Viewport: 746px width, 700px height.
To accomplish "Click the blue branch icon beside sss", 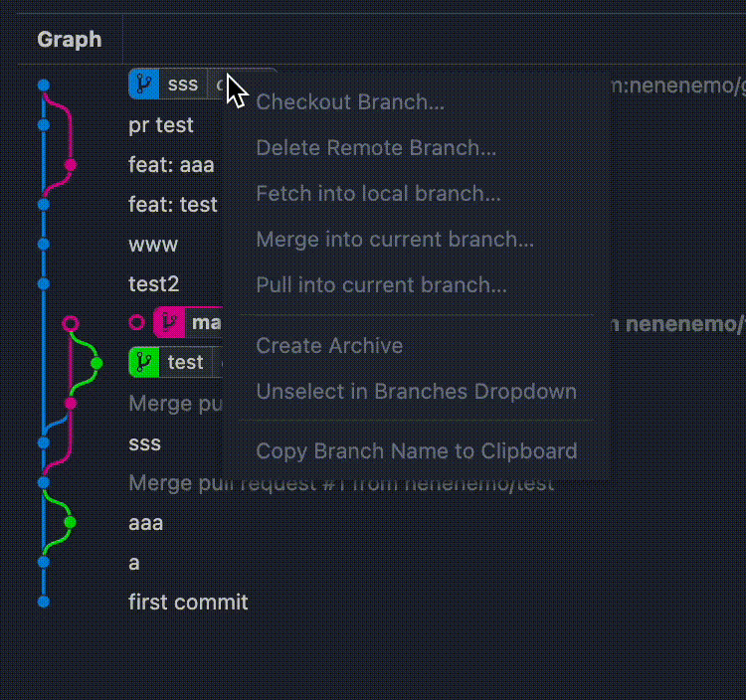I will [x=143, y=84].
